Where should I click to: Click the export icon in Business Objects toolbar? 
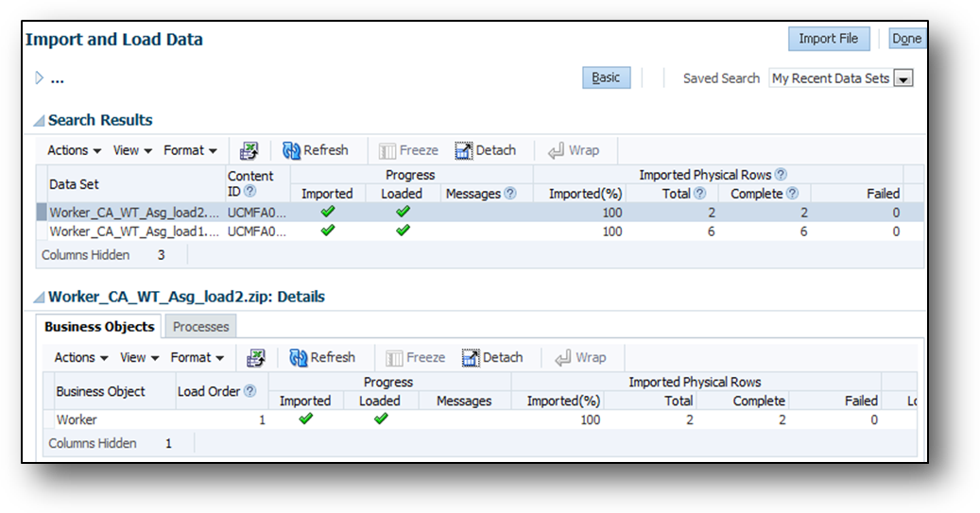click(255, 358)
